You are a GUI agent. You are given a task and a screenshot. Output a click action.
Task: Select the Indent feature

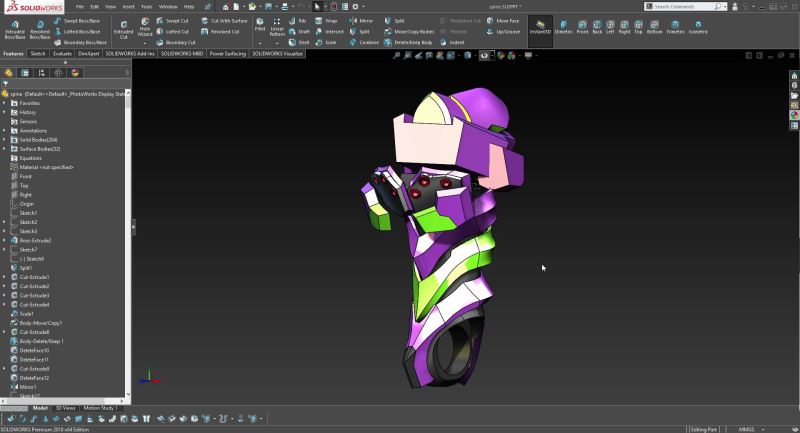(x=452, y=42)
